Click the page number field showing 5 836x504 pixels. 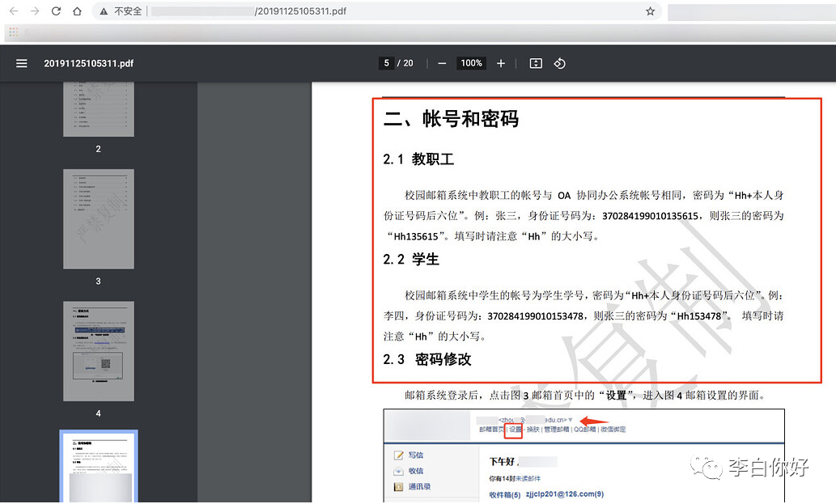pos(387,63)
